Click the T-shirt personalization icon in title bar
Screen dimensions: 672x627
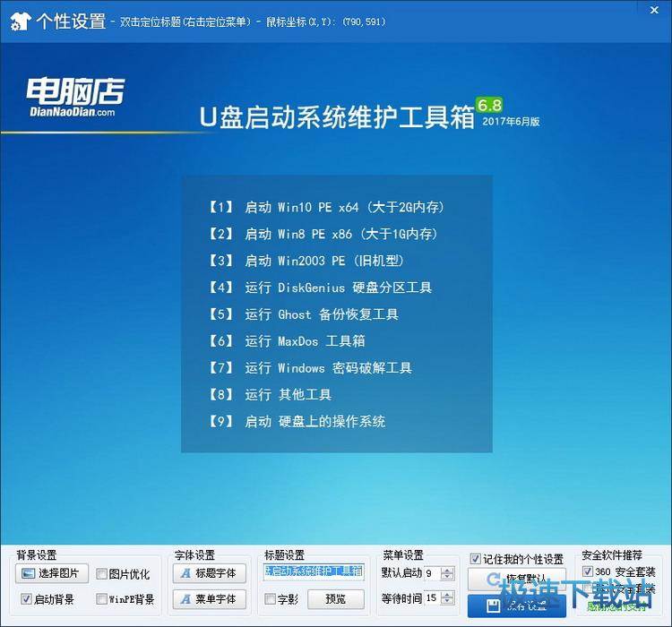click(x=19, y=21)
